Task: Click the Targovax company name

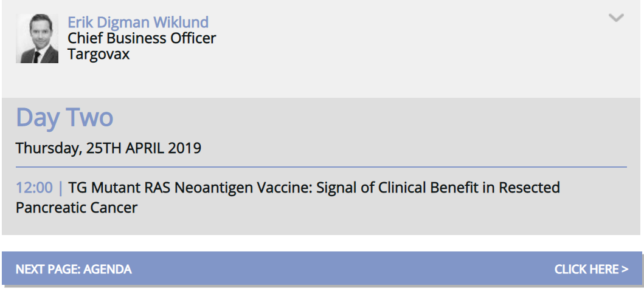Action: pos(99,54)
